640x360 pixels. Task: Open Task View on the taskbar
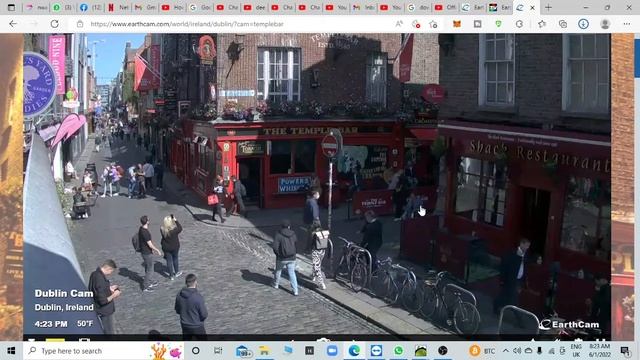point(218,351)
